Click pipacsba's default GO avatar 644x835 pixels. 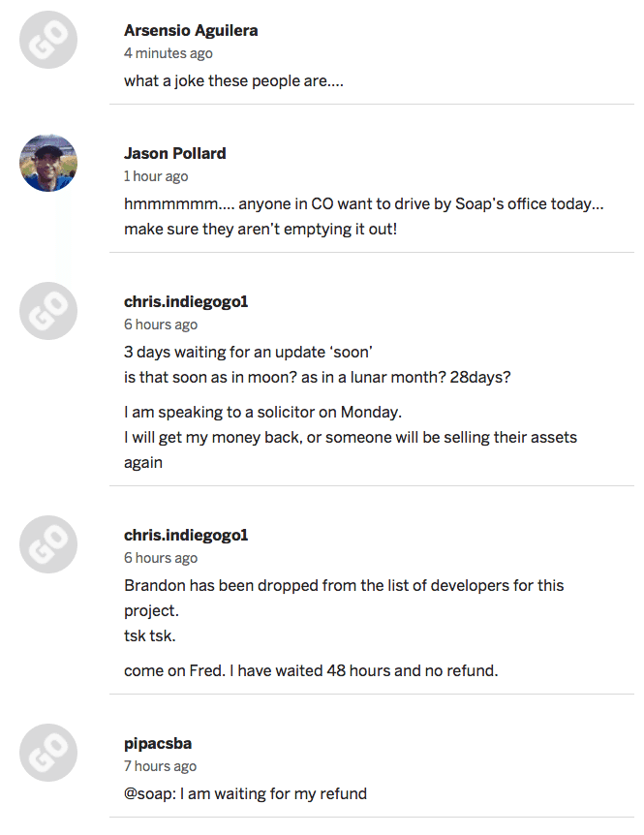[x=48, y=753]
